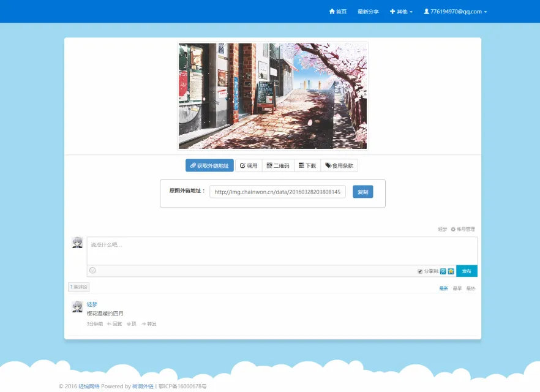Click the 获取外链地址 button

[x=209, y=166]
